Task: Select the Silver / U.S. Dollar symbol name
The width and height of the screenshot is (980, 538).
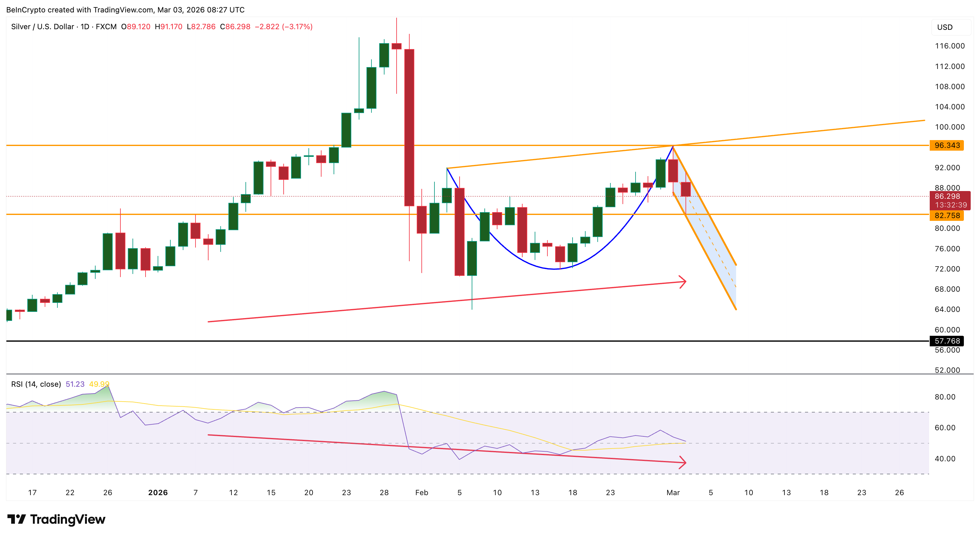Action: click(42, 27)
